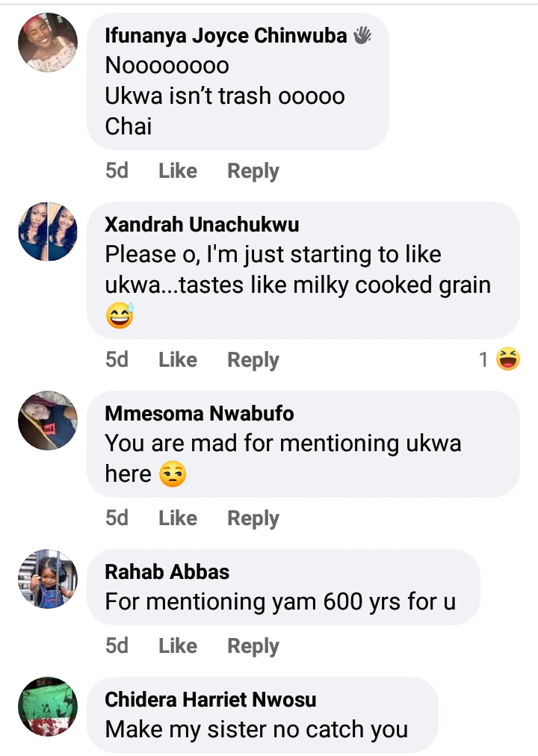
Task: Like Ifunanya's "Ukwa isn't trash" comment
Action: [x=178, y=171]
